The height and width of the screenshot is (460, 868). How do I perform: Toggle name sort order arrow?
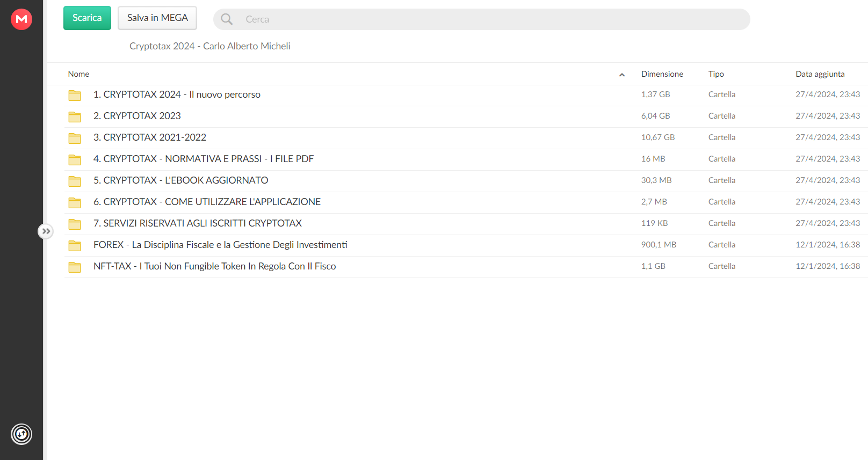(x=622, y=75)
